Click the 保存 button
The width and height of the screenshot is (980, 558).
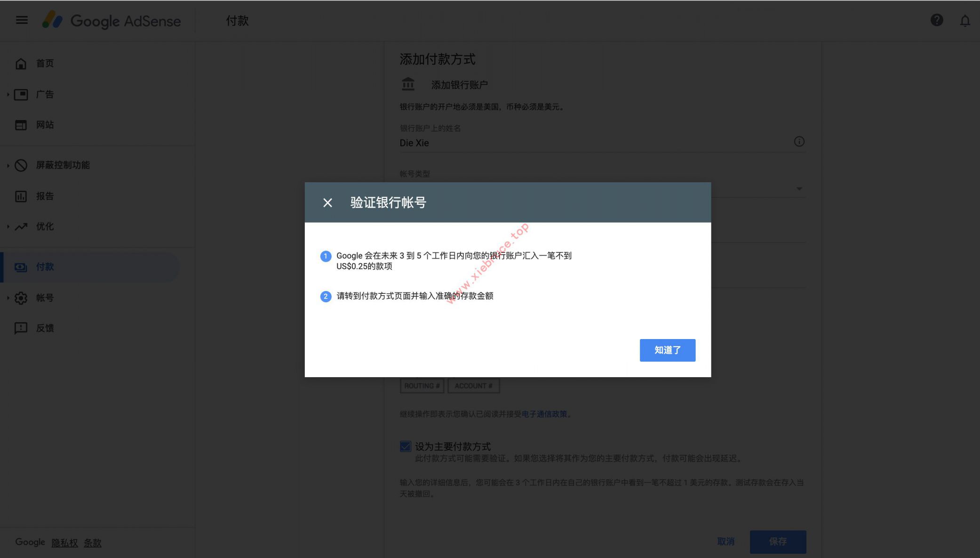(x=778, y=542)
